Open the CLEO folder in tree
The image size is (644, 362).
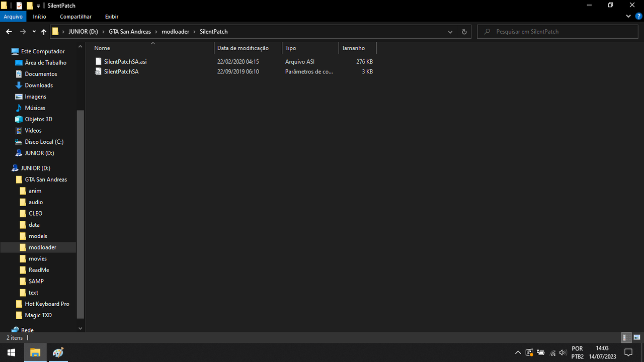tap(35, 213)
